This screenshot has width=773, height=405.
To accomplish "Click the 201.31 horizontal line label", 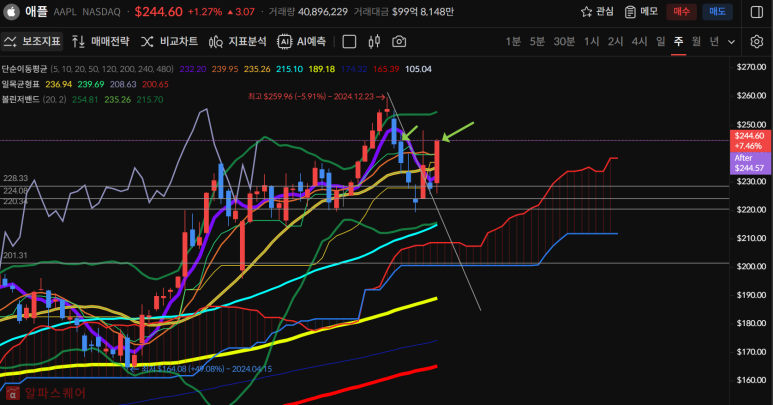I will click(x=15, y=255).
